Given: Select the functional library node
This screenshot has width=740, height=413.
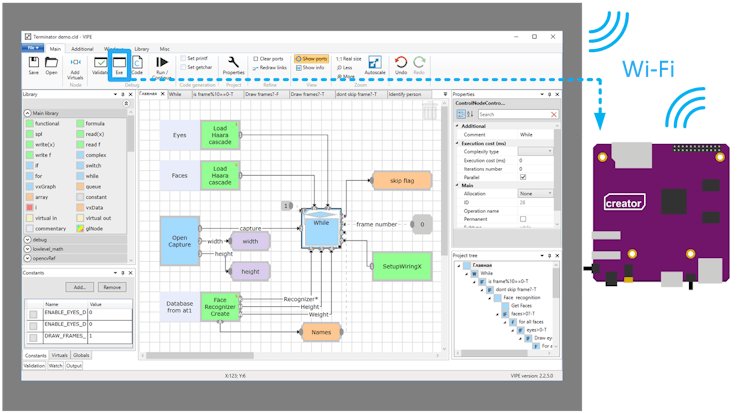Looking at the screenshot, I should tap(43, 123).
